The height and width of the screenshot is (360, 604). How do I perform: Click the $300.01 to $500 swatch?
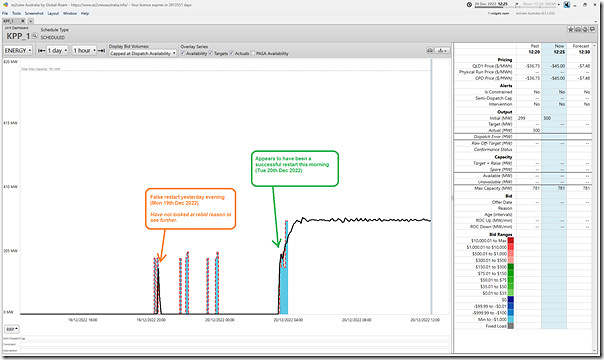[511, 260]
